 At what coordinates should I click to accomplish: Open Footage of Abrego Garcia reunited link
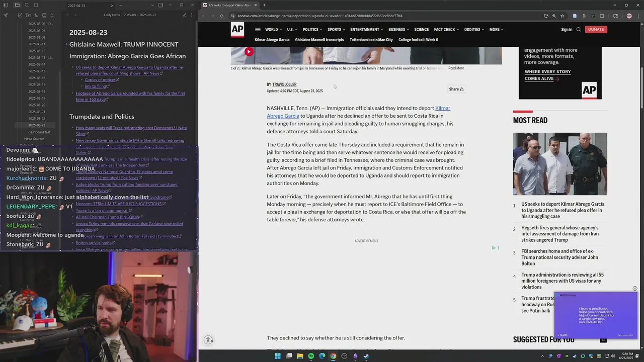pos(130,96)
